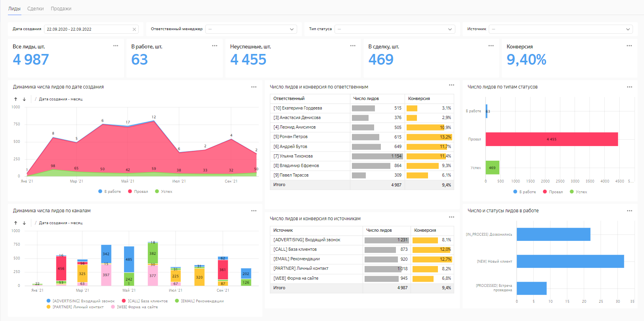Screen dimensions: 644x321
Task: Select row [8] Владимир Ефремов
Action: click(x=362, y=165)
